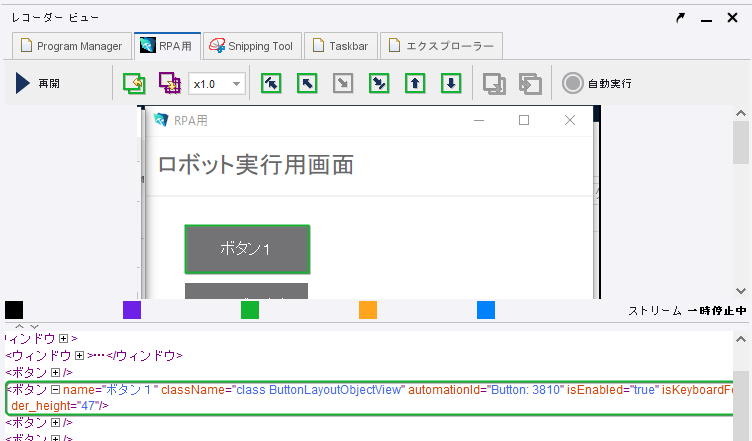This screenshot has width=752, height=441.
Task: Open the Snipping Tool tab
Action: click(x=252, y=46)
